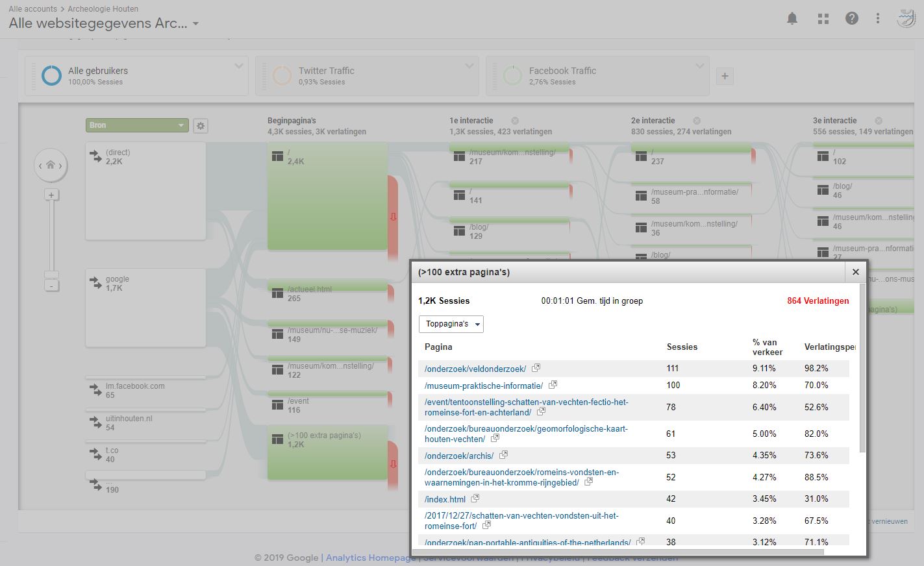Add a new segment with plus button
924x566 pixels.
(x=725, y=77)
